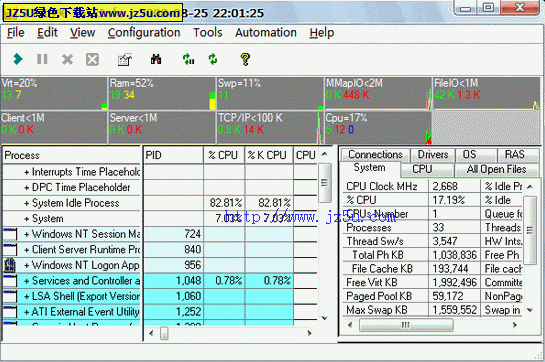Click the Swp=11% monitor graph
The width and height of the screenshot is (545, 362).
270,93
